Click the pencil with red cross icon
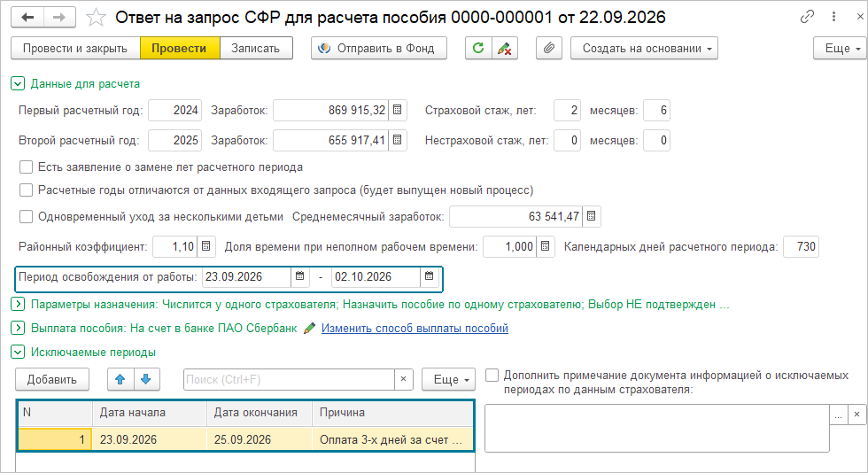 coord(504,48)
